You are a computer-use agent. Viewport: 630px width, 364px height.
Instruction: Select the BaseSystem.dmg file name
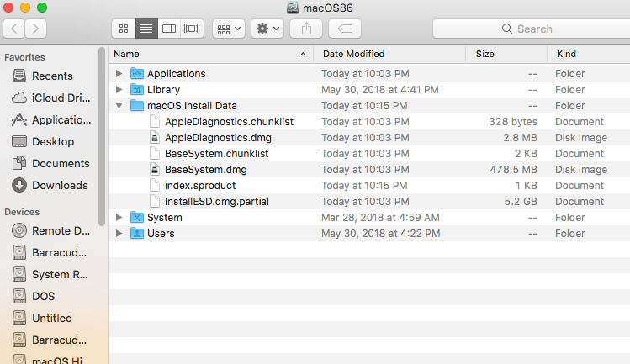click(x=206, y=170)
